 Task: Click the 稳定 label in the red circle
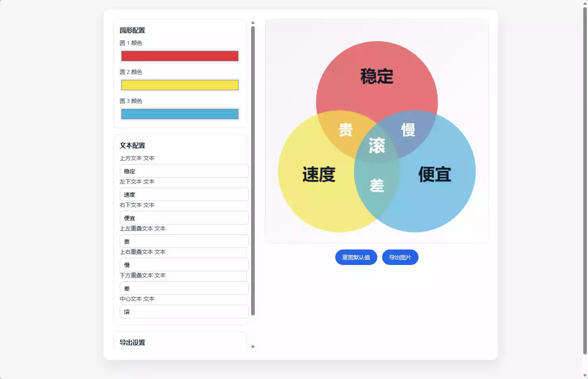point(377,76)
